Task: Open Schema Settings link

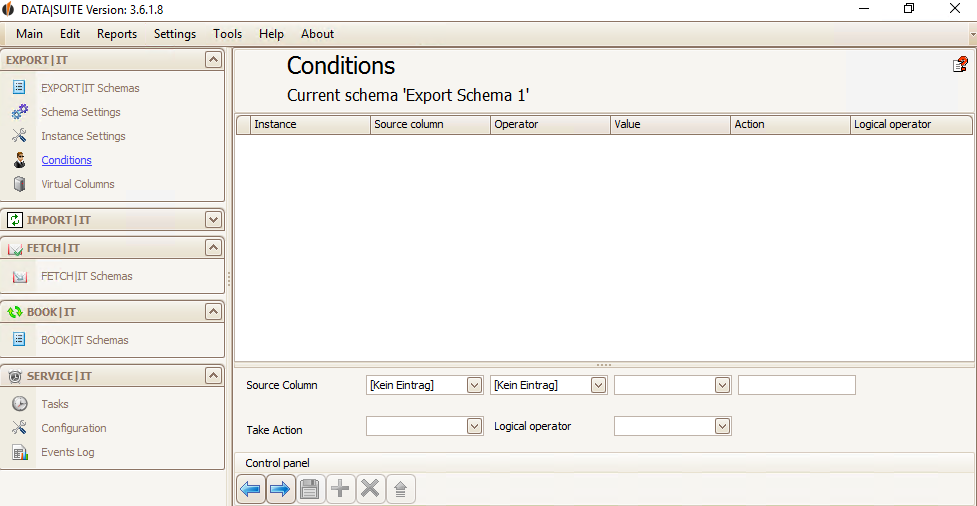Action: coord(81,112)
